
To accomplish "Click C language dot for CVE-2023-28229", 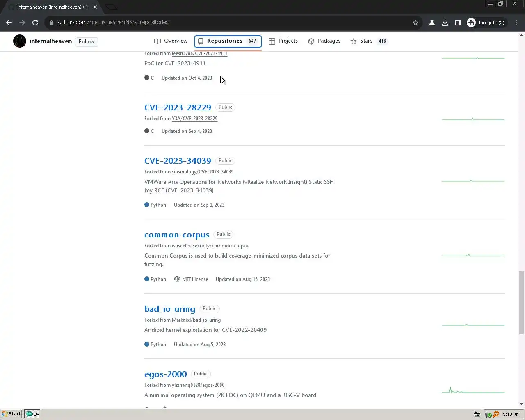I will coord(147,131).
